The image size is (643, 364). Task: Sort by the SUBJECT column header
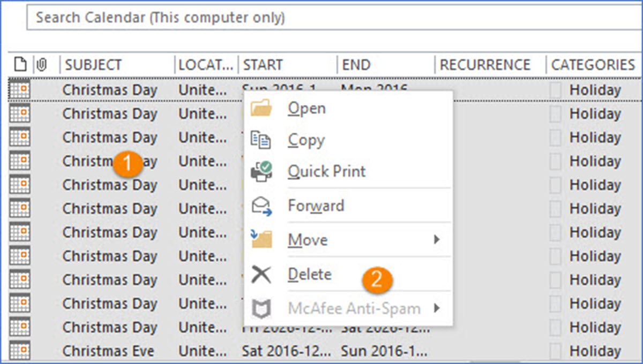click(93, 65)
